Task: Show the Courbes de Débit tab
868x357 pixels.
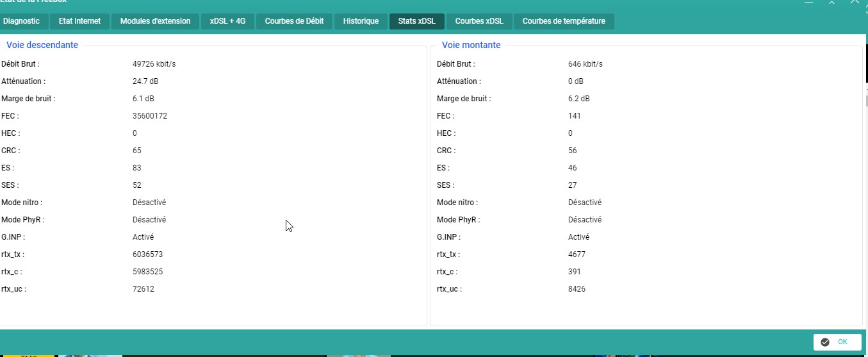Action: [295, 21]
